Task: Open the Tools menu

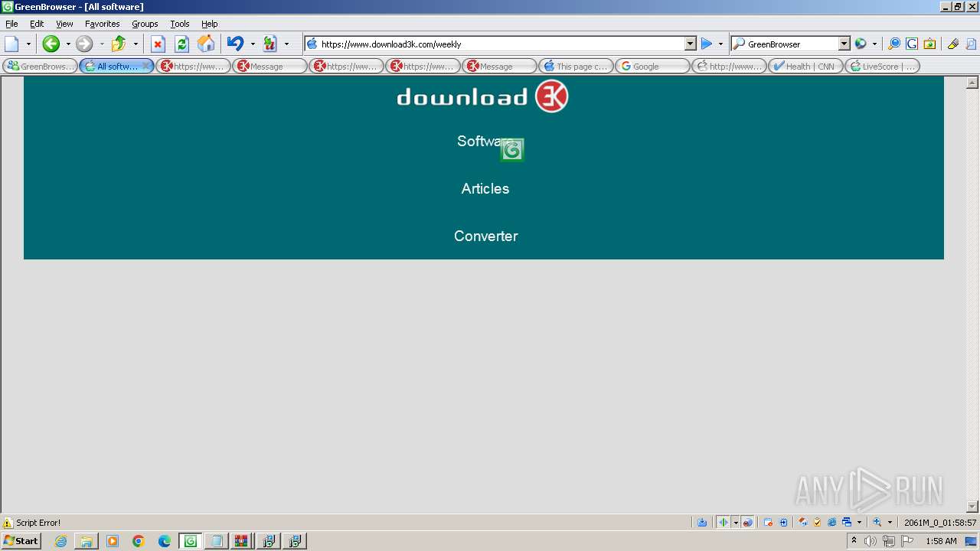Action: coord(180,24)
